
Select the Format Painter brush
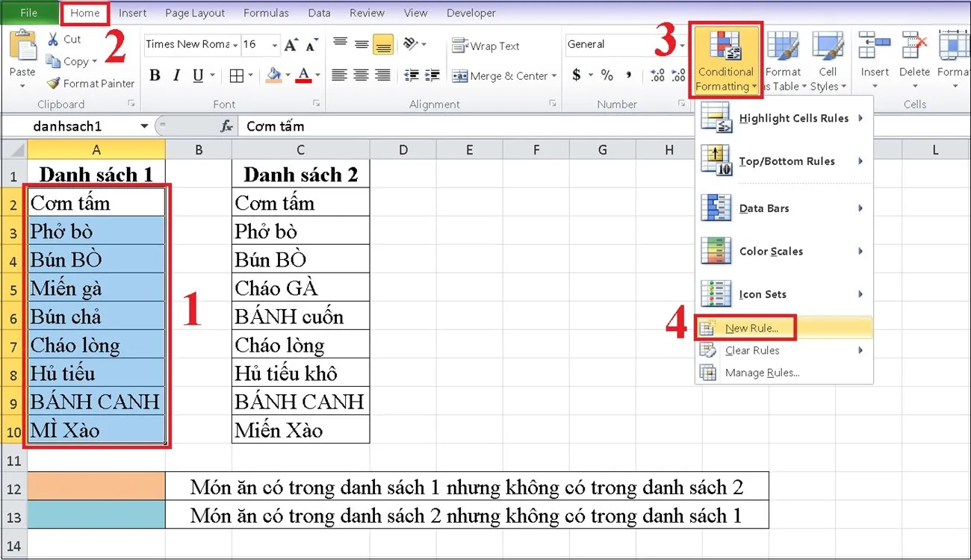[54, 84]
